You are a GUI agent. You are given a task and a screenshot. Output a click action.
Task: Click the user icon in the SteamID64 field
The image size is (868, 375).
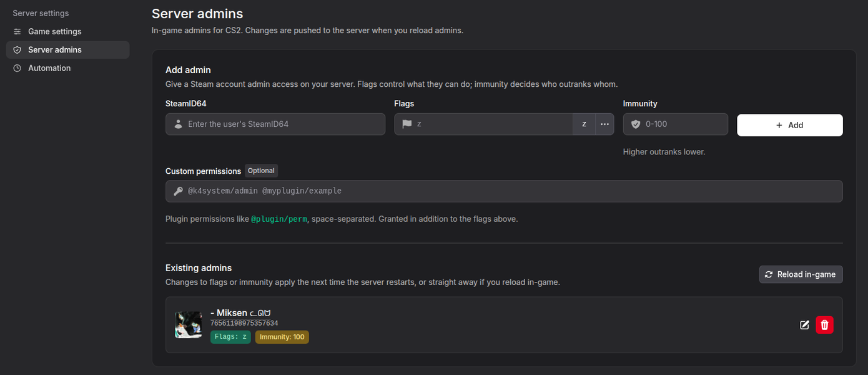click(x=179, y=124)
